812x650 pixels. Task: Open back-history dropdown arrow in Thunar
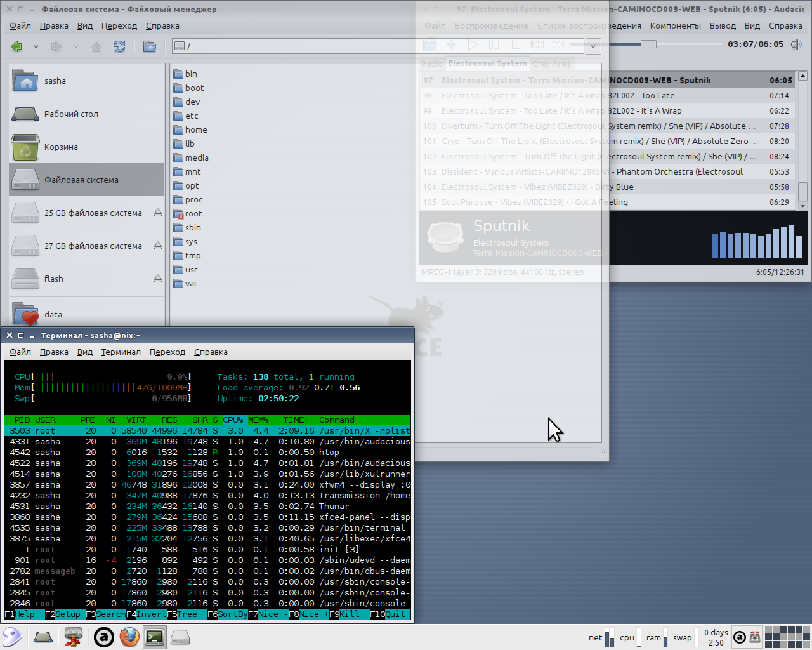[x=36, y=46]
